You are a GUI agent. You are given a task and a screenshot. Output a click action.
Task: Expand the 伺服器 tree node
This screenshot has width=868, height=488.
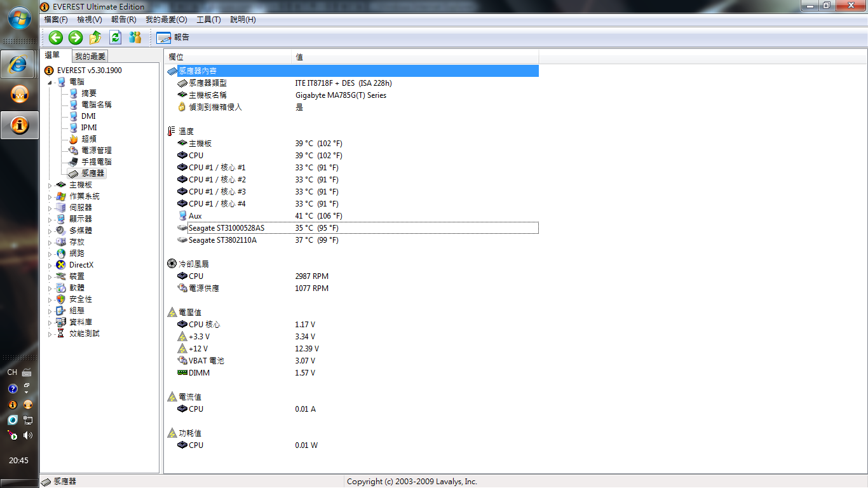click(x=50, y=208)
